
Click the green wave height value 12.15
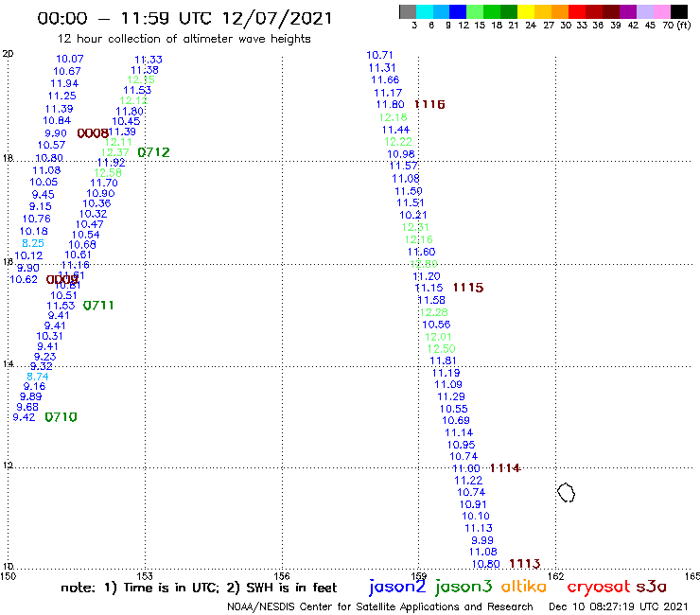pyautogui.click(x=141, y=79)
